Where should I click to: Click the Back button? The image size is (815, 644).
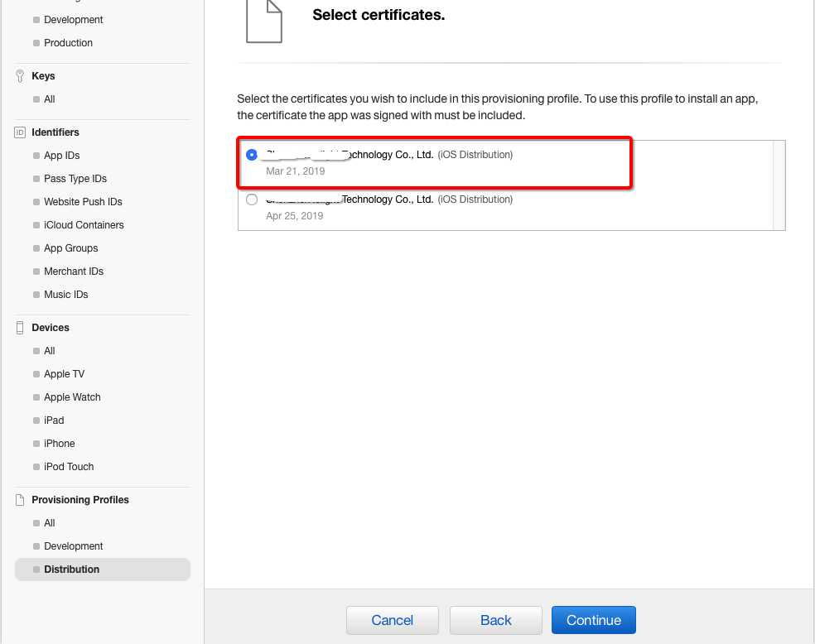coord(495,620)
